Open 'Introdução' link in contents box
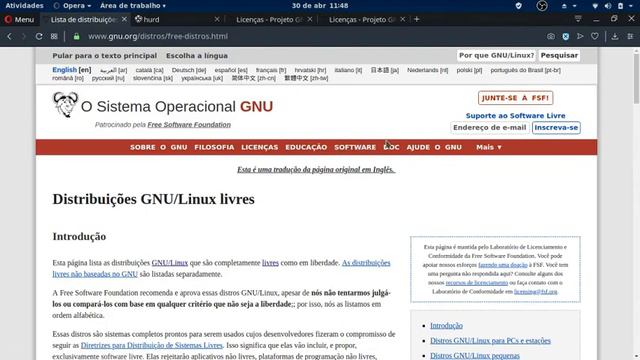 click(x=446, y=325)
